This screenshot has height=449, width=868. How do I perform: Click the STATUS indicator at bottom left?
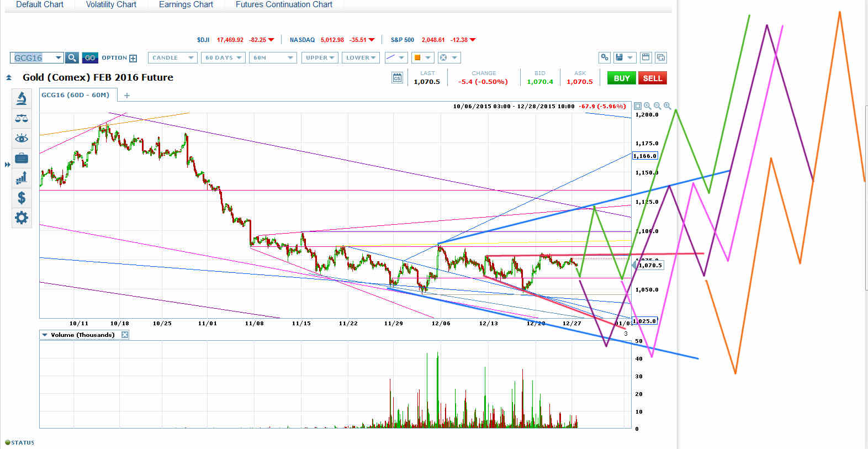tap(20, 442)
